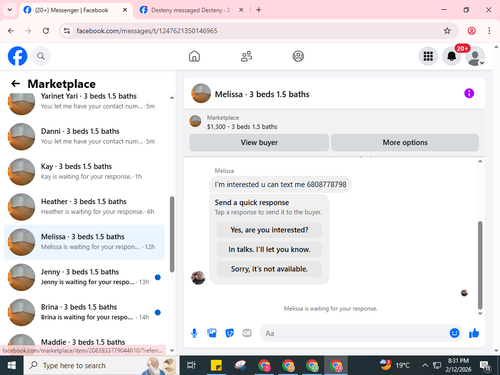Attach a file with the photo icon
The image size is (500, 375).
click(x=212, y=333)
